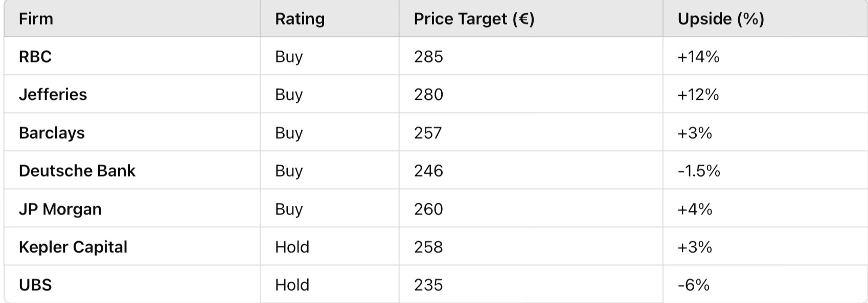Select the RBC firm cell
The width and height of the screenshot is (868, 303).
point(35,56)
